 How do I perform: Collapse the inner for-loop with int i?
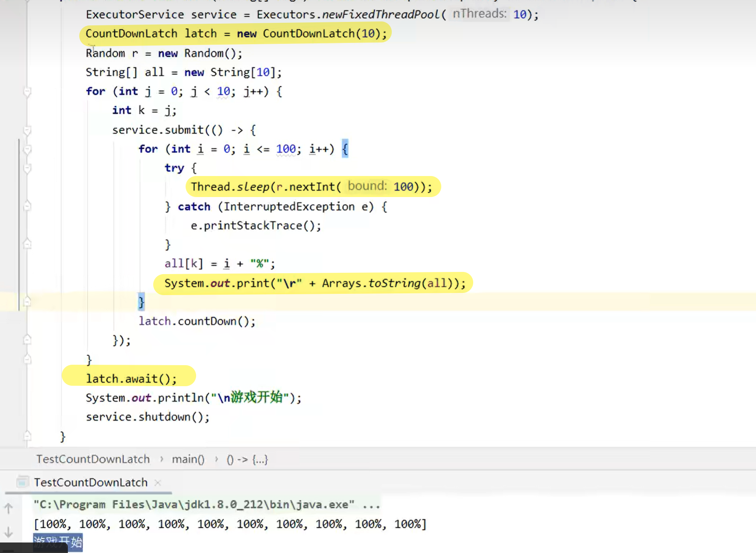coord(27,149)
